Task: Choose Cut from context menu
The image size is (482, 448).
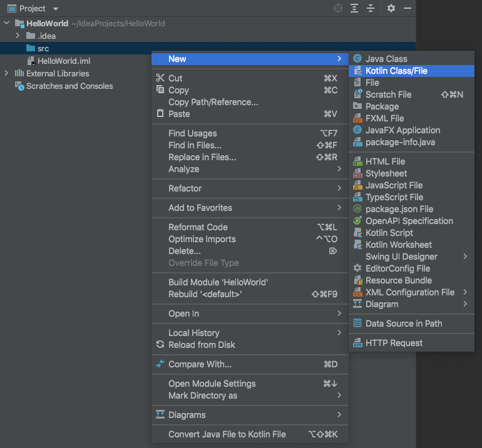Action: (250, 78)
